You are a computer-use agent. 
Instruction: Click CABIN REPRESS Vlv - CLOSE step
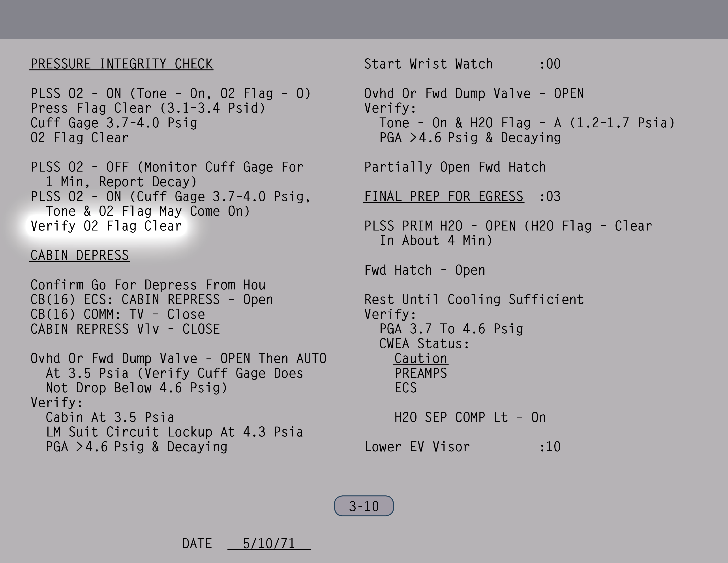point(125,329)
